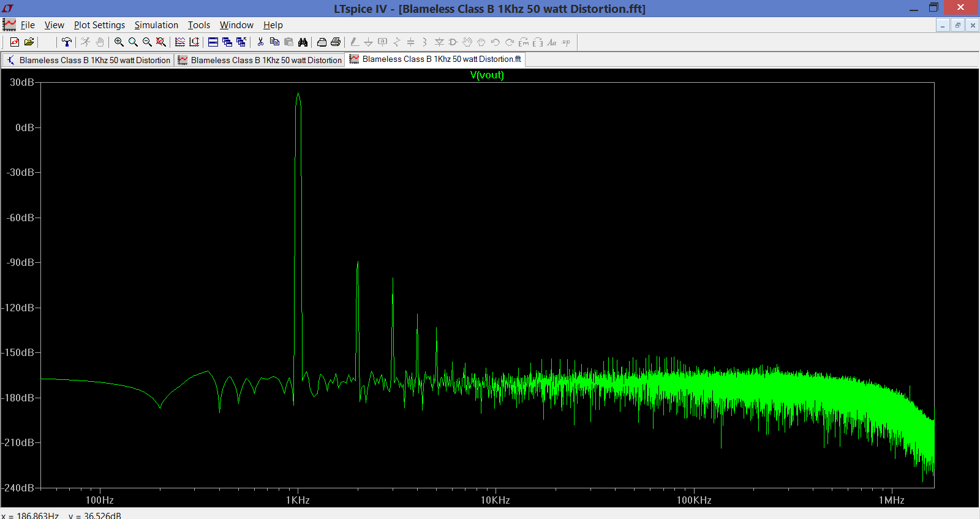
Task: Click the 10KHz horizontal axis label
Action: [496, 500]
